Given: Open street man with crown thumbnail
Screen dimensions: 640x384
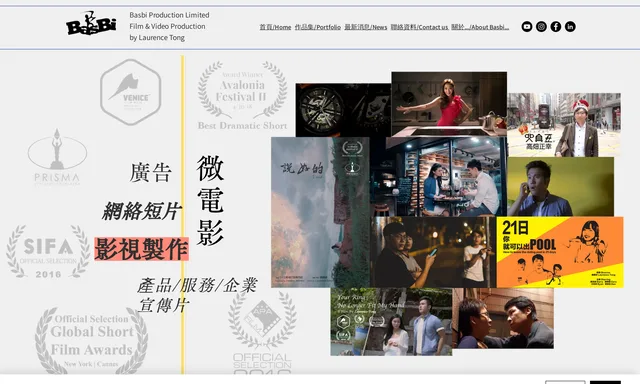Looking at the screenshot, I should point(564,125).
